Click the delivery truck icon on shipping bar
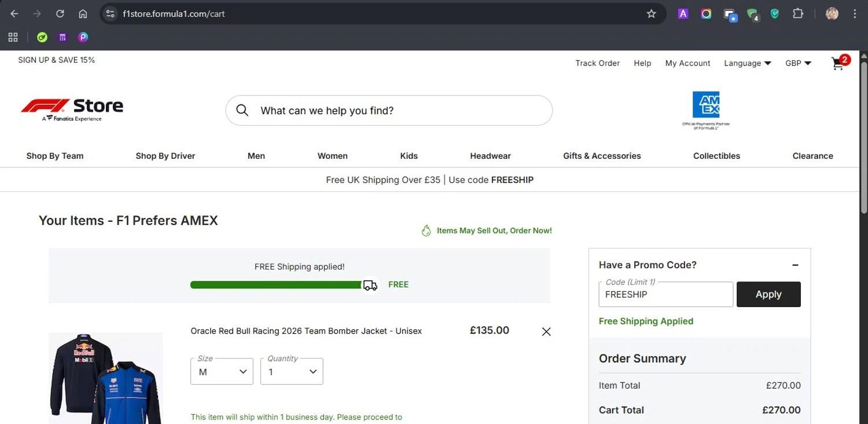 [x=370, y=285]
